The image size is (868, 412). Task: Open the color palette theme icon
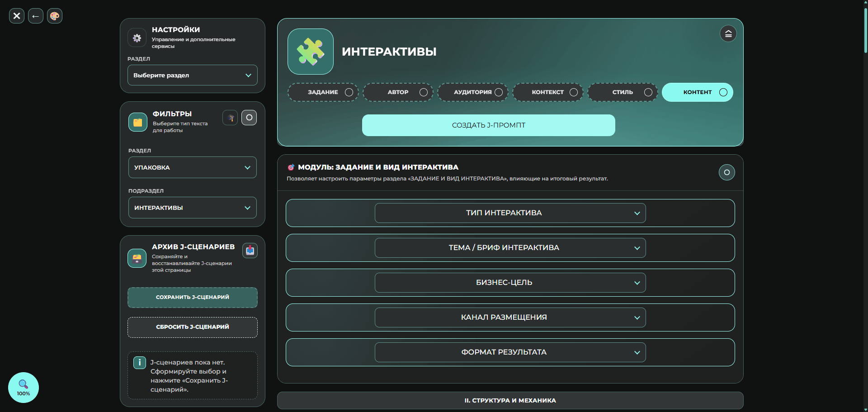point(55,16)
